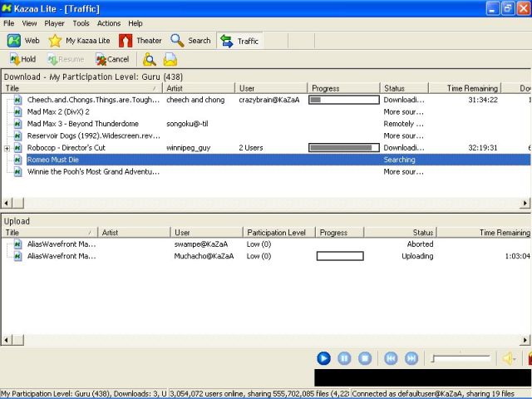The width and height of the screenshot is (532, 399).
Task: Click left arrow of upload pane scrollbar
Action: click(x=7, y=340)
